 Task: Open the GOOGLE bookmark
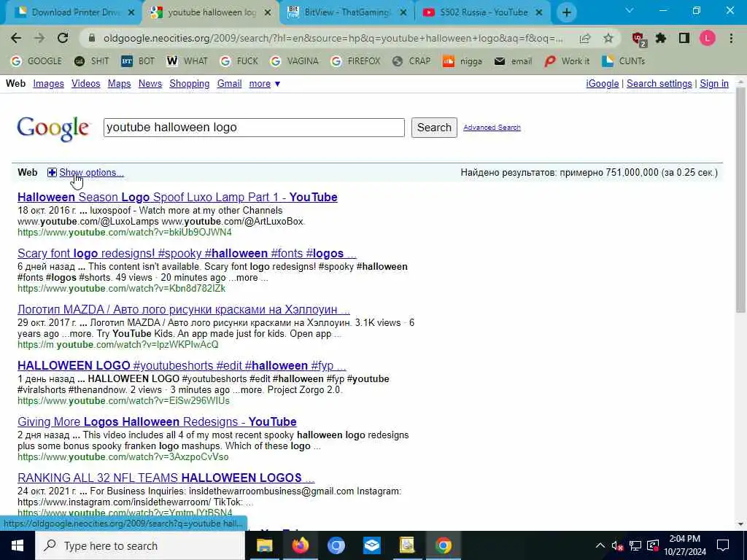(36, 61)
